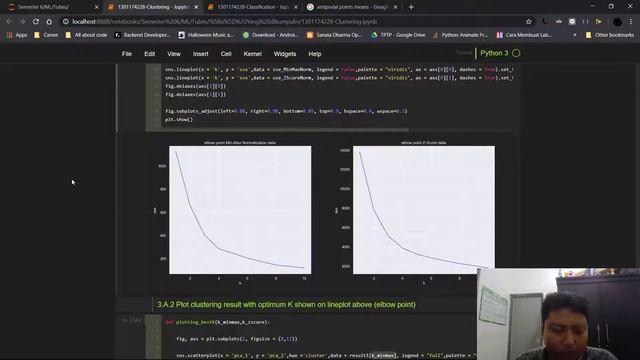Viewport: 640px width, 360px height.
Task: View site information icon before localhost
Action: pyautogui.click(x=66, y=22)
